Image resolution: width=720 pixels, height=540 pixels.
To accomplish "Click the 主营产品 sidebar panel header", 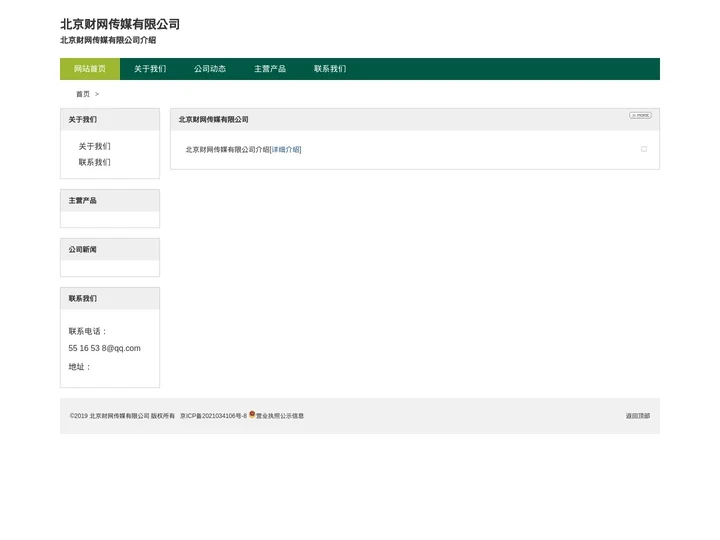I will point(110,201).
